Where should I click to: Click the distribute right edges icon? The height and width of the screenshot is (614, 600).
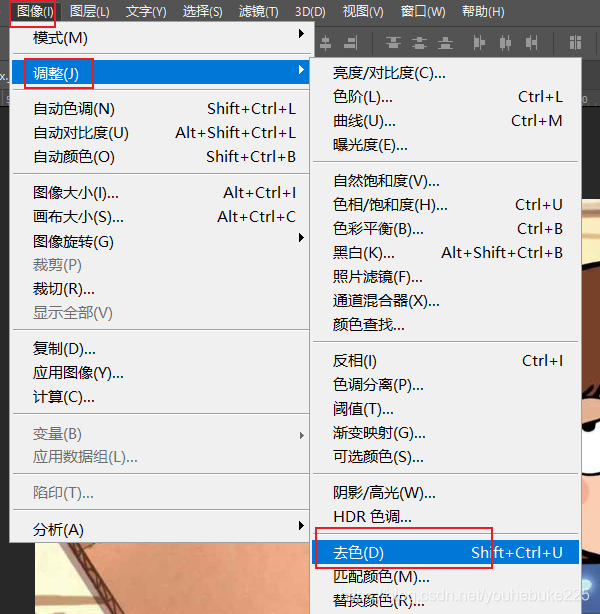(x=531, y=43)
